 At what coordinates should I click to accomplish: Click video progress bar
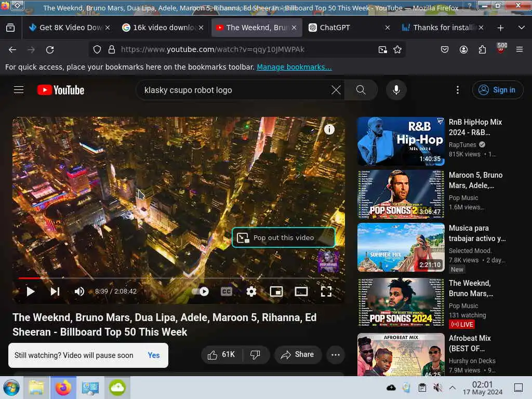(x=179, y=278)
